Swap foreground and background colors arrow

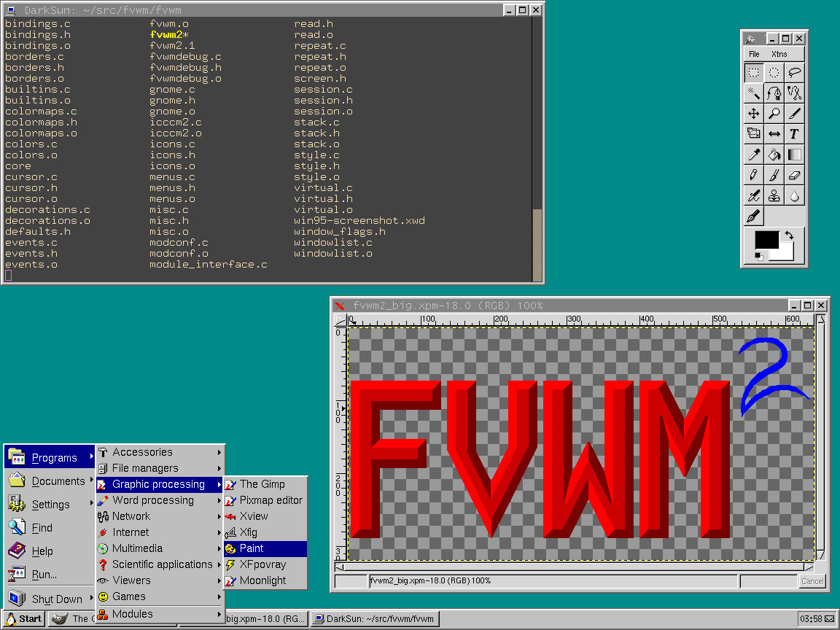coord(788,236)
